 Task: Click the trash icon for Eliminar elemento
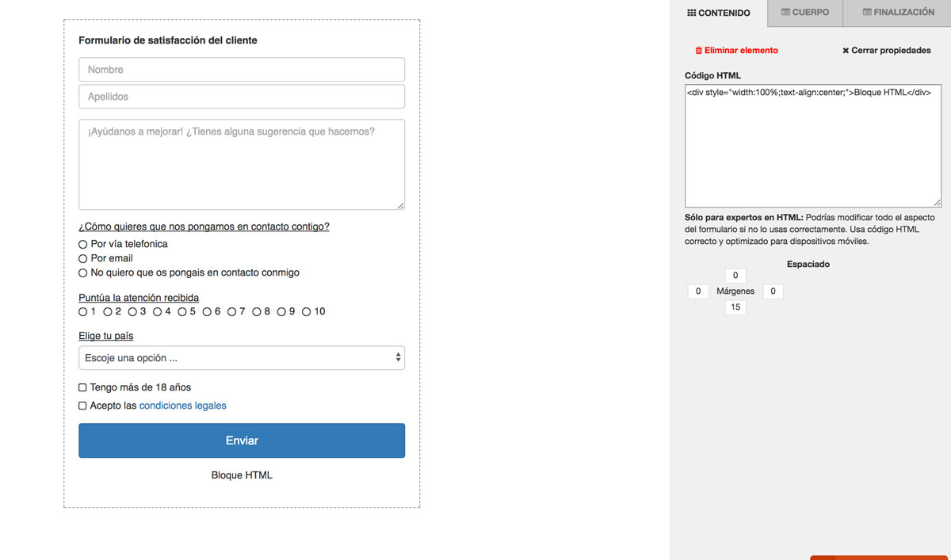698,51
